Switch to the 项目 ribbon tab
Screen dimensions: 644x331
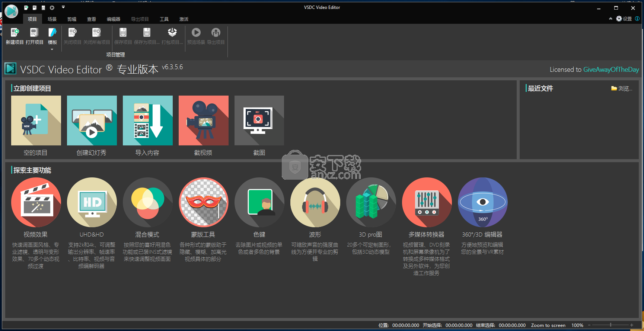[32, 19]
